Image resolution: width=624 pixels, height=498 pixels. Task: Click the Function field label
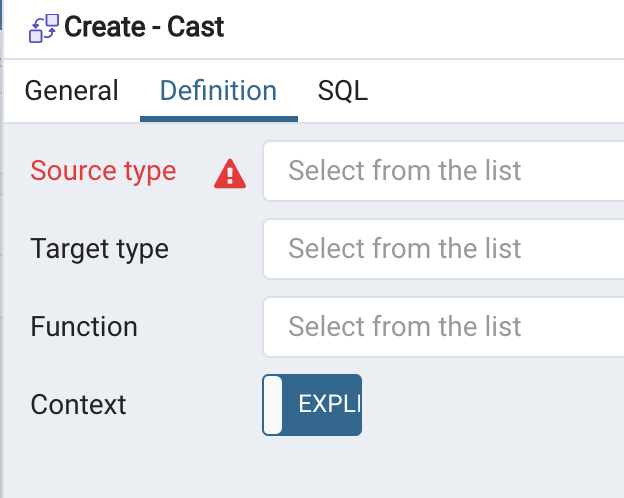(x=84, y=326)
